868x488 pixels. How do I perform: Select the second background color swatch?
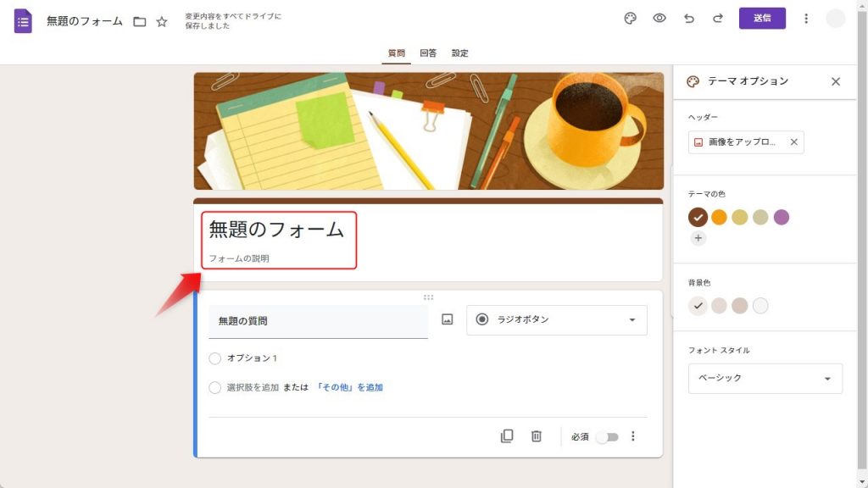point(719,305)
